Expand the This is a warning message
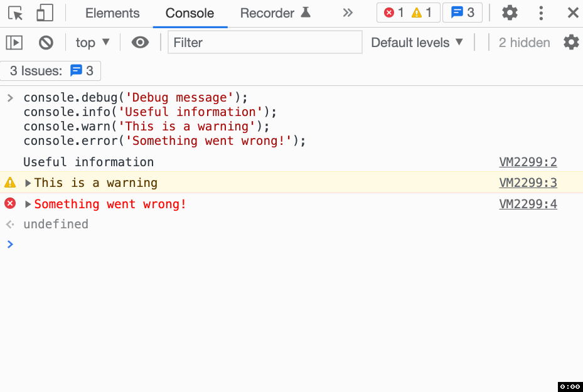 coord(28,183)
